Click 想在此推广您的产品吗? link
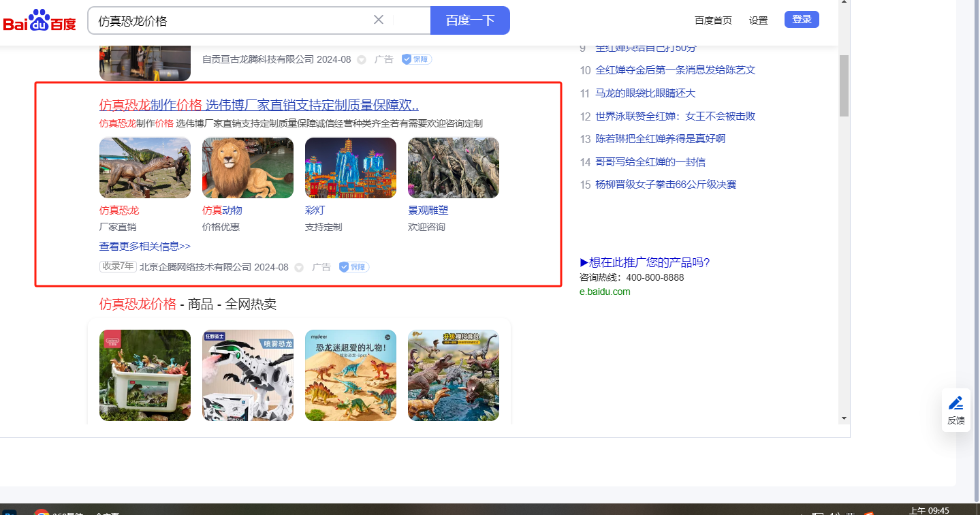 (645, 263)
